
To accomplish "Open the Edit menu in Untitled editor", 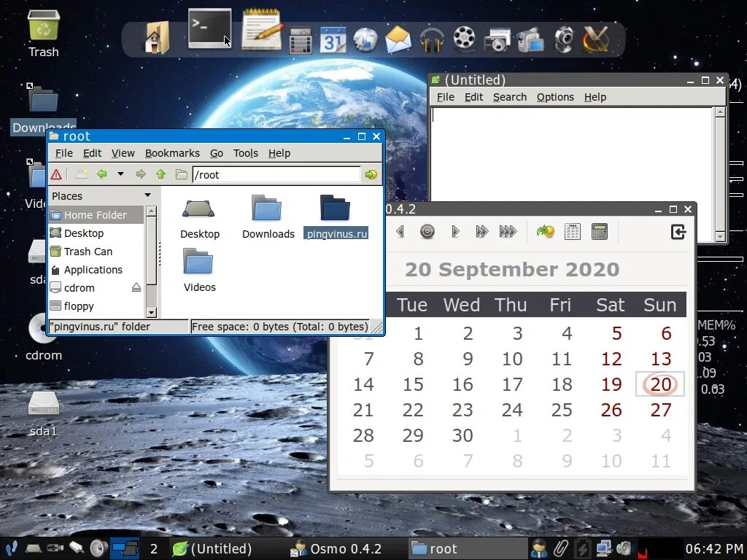I will 473,97.
